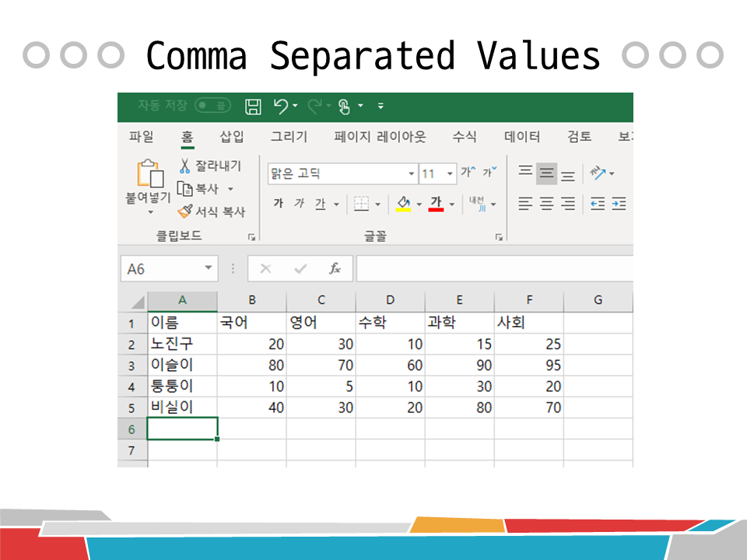Select column D header
747x560 pixels.
coord(390,300)
